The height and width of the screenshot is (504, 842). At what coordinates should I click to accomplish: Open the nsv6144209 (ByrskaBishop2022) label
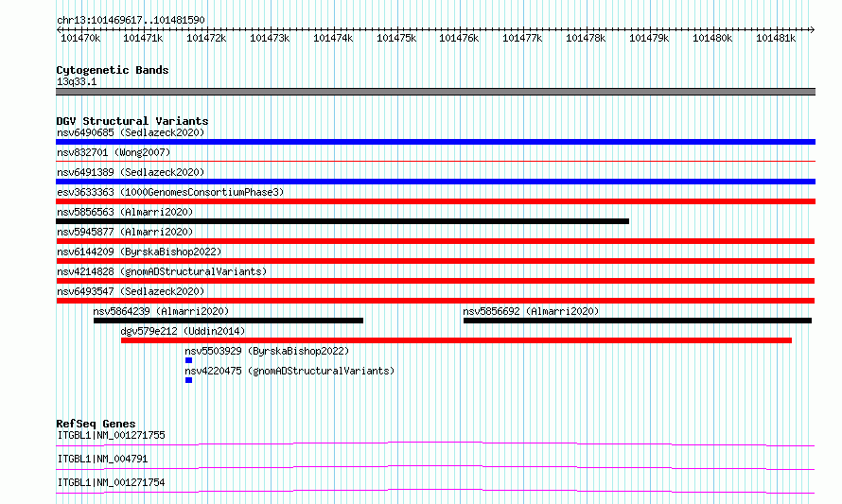pos(139,252)
